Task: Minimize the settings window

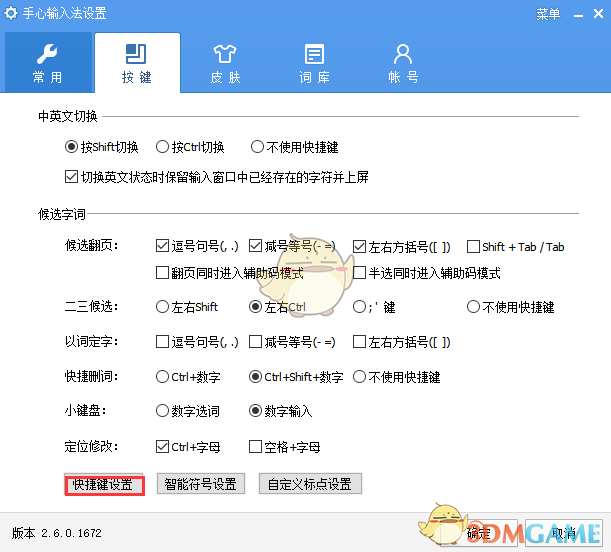Action: pyautogui.click(x=578, y=15)
